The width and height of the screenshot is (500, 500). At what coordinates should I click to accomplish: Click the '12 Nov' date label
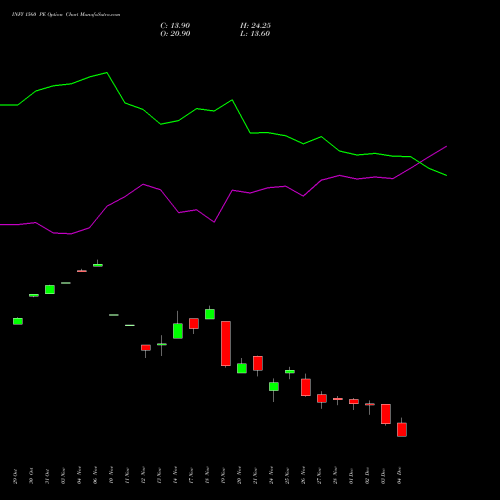pyautogui.click(x=143, y=476)
